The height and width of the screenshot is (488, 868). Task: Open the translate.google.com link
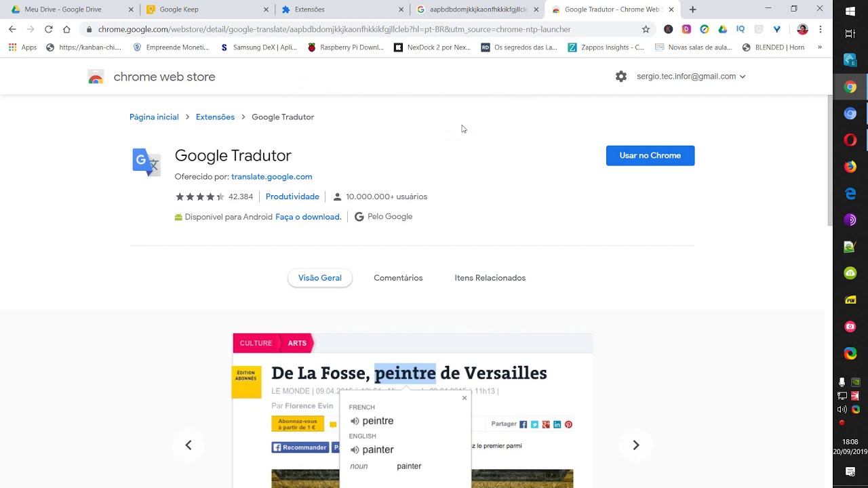point(272,177)
